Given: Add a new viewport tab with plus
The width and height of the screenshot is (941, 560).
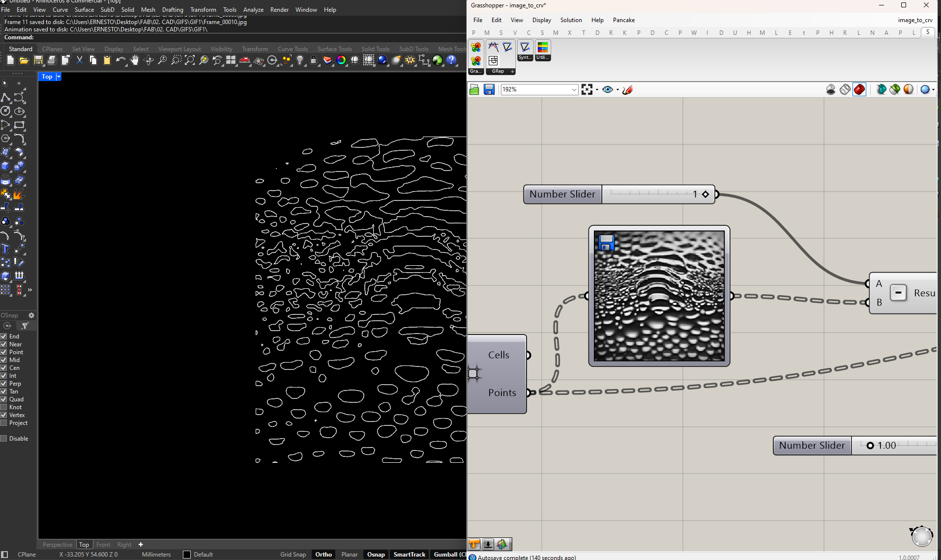Looking at the screenshot, I should pyautogui.click(x=141, y=544).
